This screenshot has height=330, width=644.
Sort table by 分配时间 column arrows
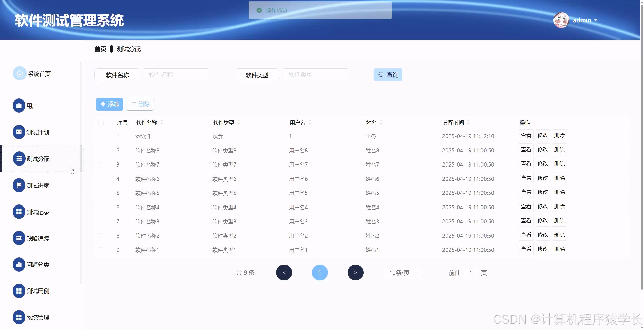(x=468, y=122)
